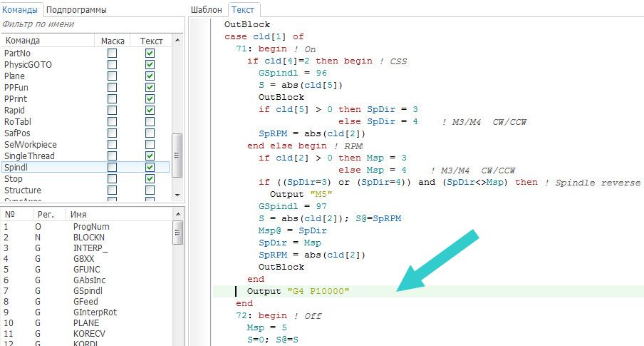Image resolution: width=644 pixels, height=346 pixels.
Task: Check the Текст checkbox for SafPos
Action: [x=150, y=133]
